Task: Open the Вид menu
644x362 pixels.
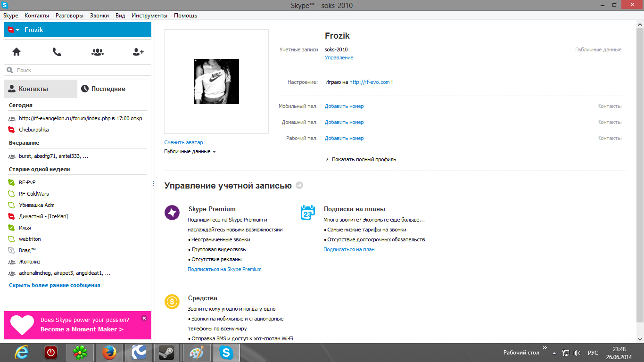Action: tap(120, 16)
